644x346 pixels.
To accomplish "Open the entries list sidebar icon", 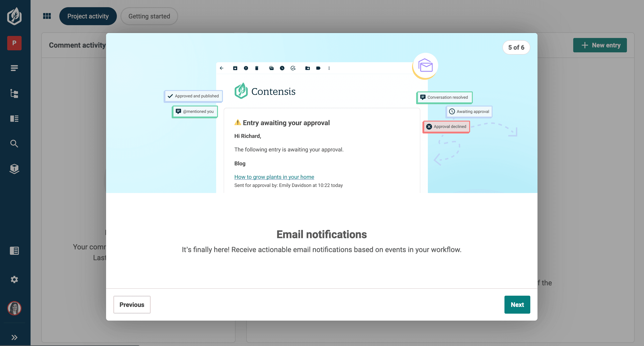I will [x=14, y=68].
